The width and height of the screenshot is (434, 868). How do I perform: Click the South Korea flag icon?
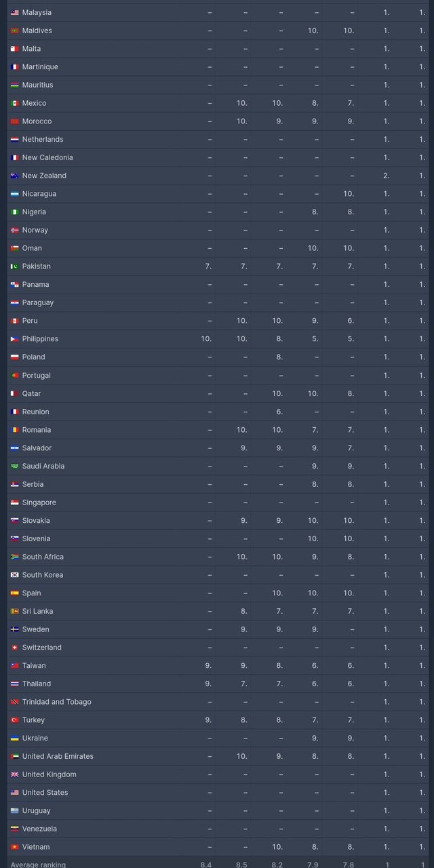point(14,575)
